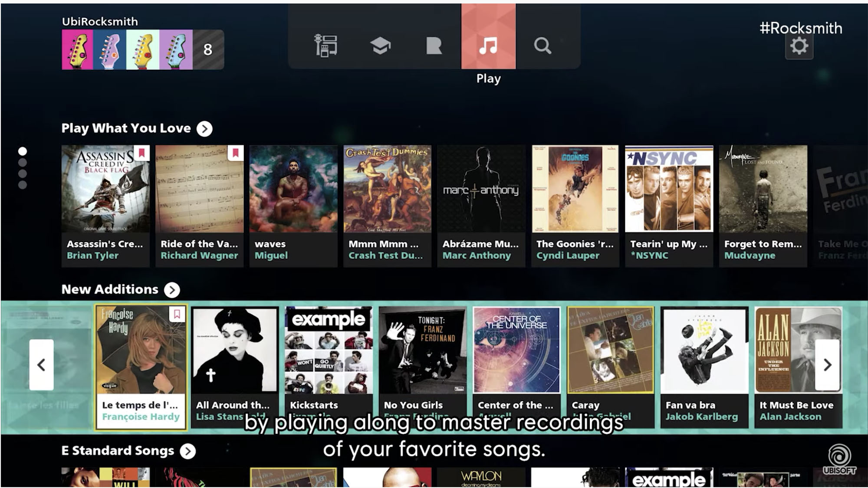Select Center of the Universe song card
868x488 pixels.
(x=516, y=367)
